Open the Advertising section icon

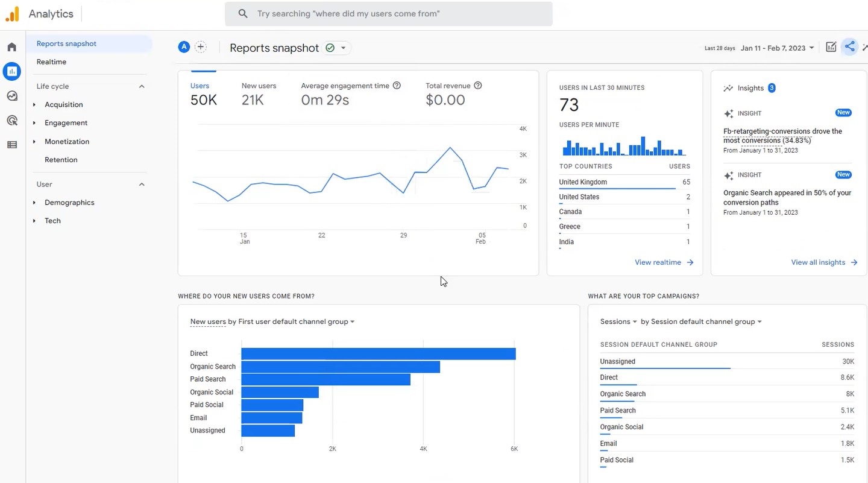11,120
